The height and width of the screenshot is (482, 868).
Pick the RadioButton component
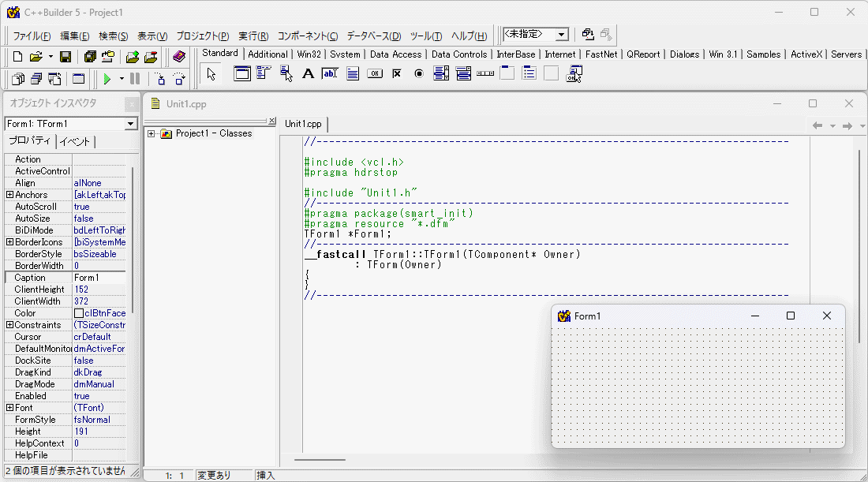(419, 73)
